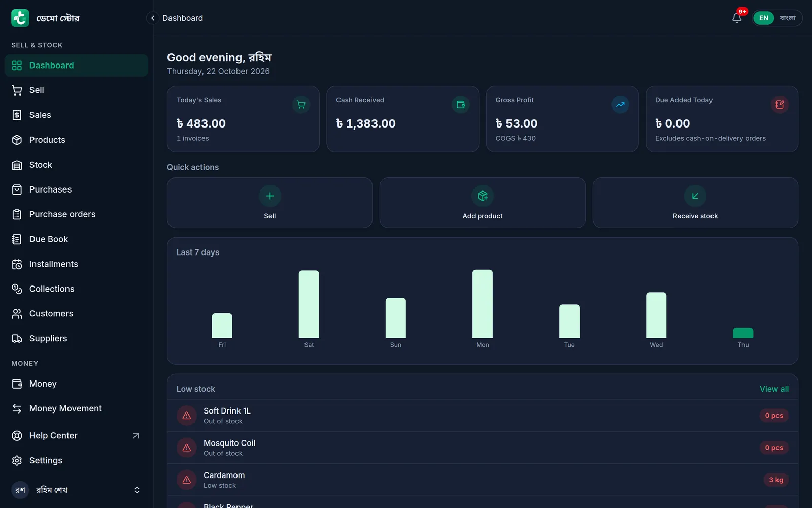Switch language to EN
Screen dimensions: 812x508
click(x=763, y=18)
